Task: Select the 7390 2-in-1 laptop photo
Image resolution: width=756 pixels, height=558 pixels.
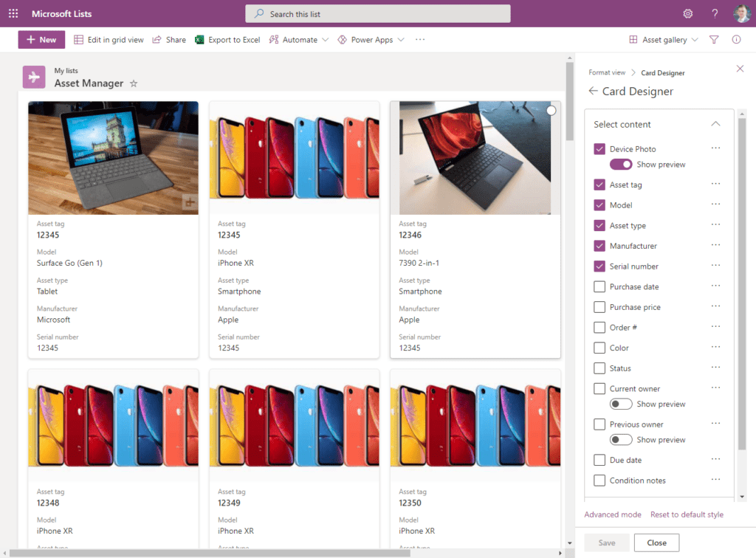Action: point(475,157)
